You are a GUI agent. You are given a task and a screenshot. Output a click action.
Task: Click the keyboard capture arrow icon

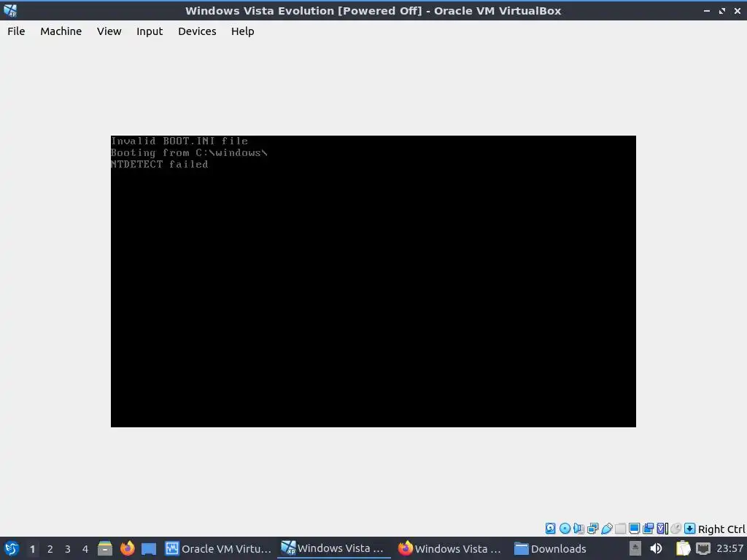coord(689,528)
